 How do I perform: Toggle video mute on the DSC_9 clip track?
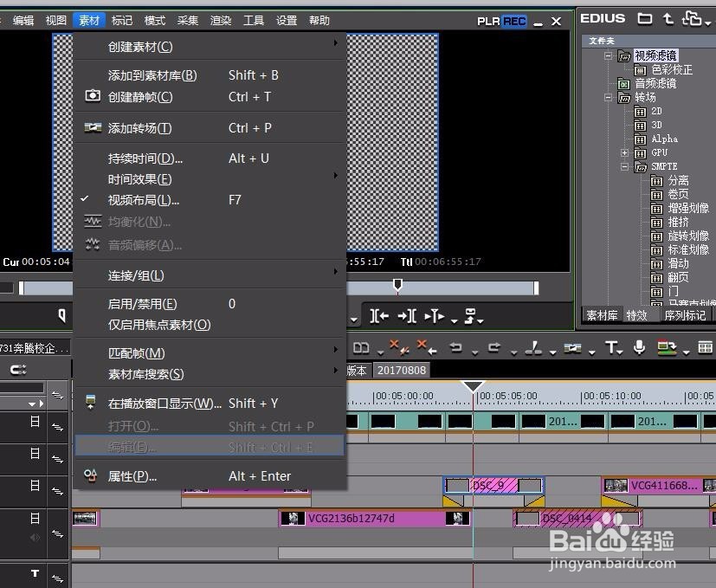tap(35, 485)
